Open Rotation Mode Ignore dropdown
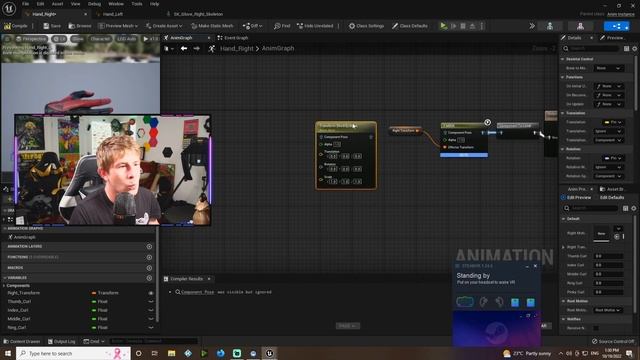This screenshot has width=640, height=360. tap(608, 167)
